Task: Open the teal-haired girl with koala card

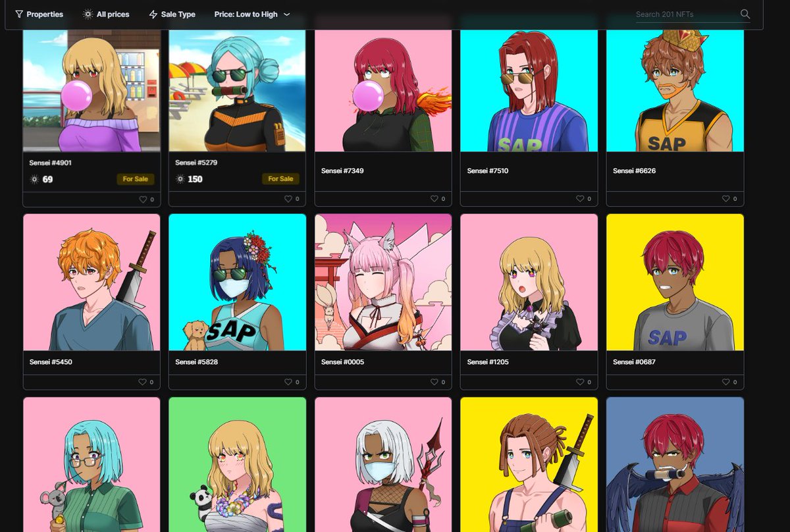Action: [x=92, y=464]
